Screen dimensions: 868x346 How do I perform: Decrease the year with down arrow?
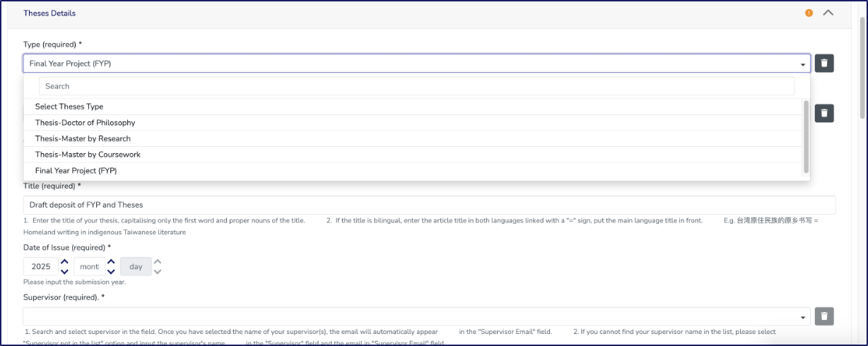pos(64,272)
